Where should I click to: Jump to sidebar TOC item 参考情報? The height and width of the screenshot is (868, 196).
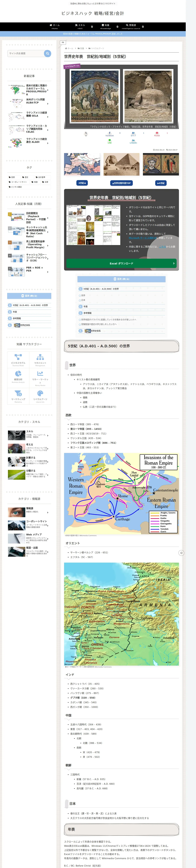[x=17, y=318]
